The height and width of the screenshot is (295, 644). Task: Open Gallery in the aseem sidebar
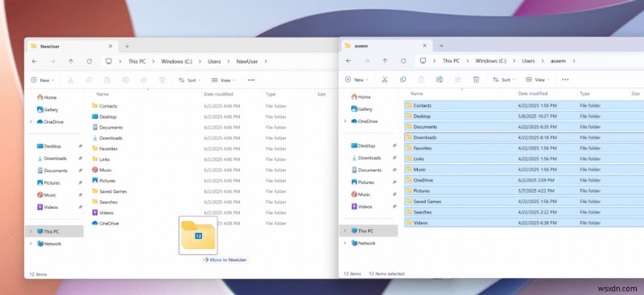[x=361, y=109]
